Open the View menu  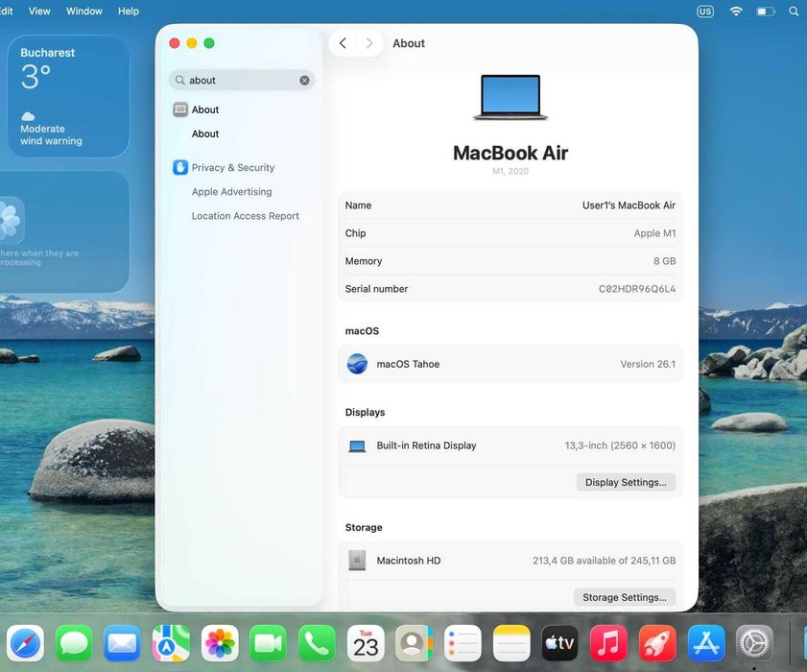pyautogui.click(x=39, y=11)
